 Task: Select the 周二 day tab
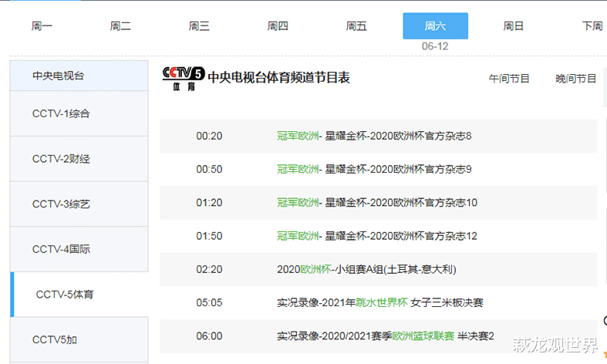[x=120, y=26]
